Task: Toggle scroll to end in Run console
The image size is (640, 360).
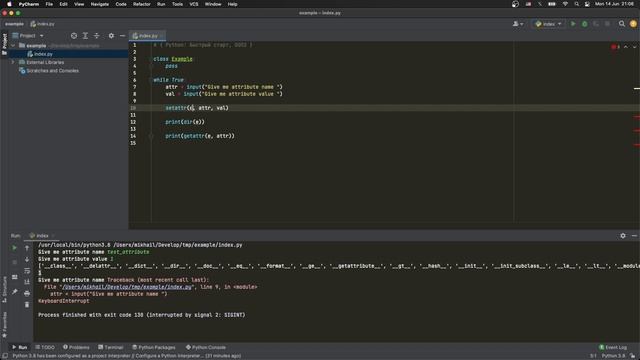Action: (27, 282)
